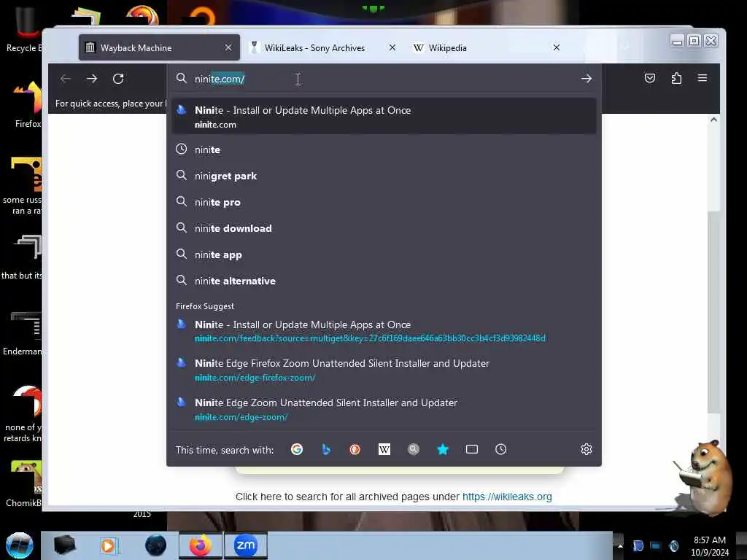Viewport: 747px width, 560px height.
Task: Search this time with the gray magnifier engine
Action: pyautogui.click(x=414, y=449)
